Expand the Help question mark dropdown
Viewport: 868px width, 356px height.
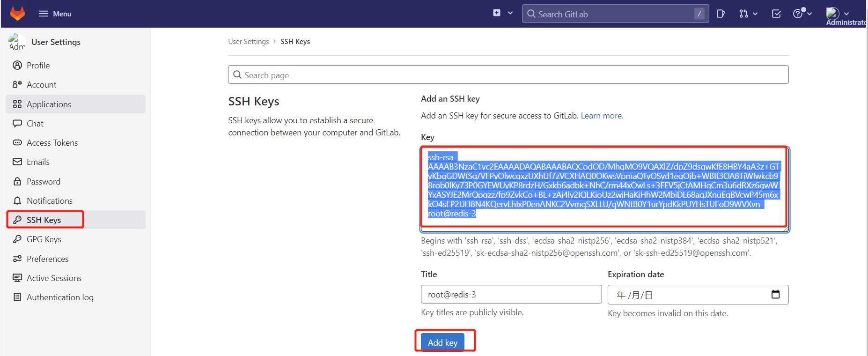802,13
